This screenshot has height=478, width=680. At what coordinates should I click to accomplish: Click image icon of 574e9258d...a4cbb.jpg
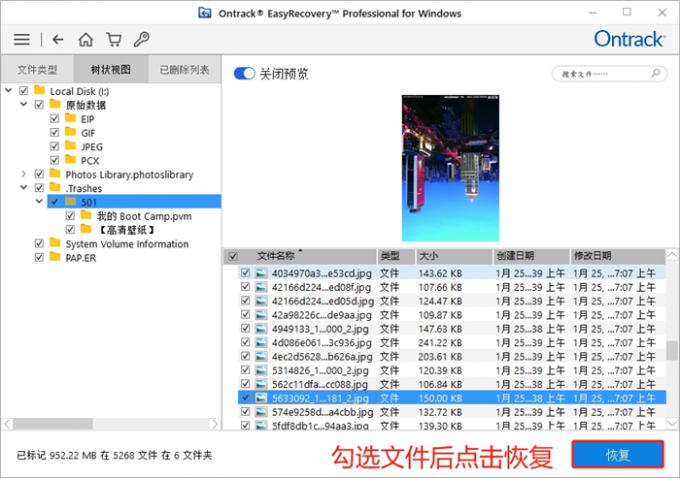261,412
